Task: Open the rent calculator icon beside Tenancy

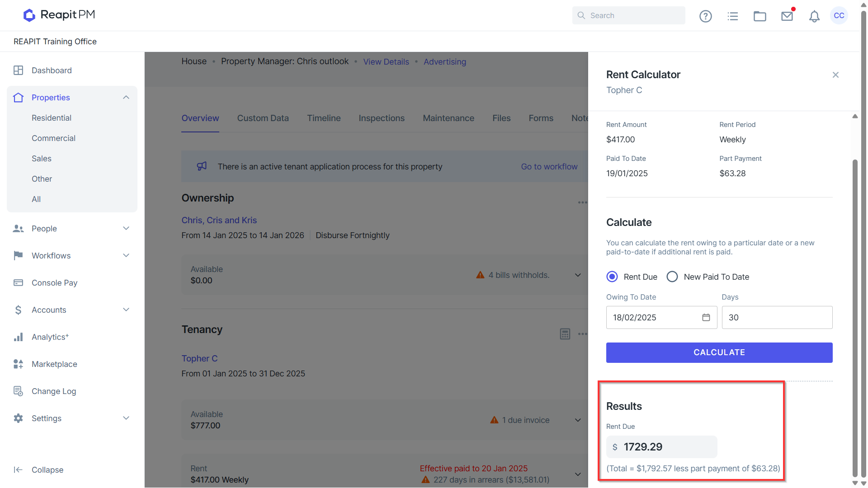Action: [565, 334]
